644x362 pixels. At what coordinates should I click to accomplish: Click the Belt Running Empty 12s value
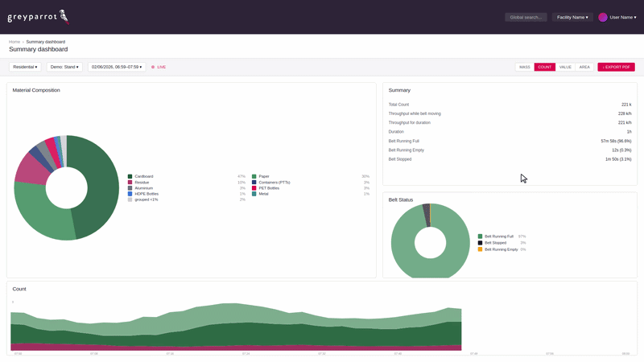pyautogui.click(x=621, y=150)
